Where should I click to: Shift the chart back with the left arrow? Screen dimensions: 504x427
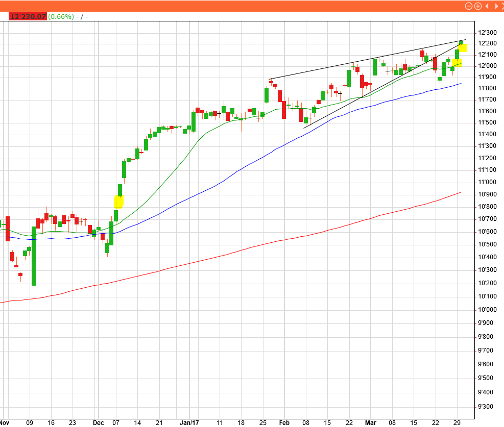[487, 6]
